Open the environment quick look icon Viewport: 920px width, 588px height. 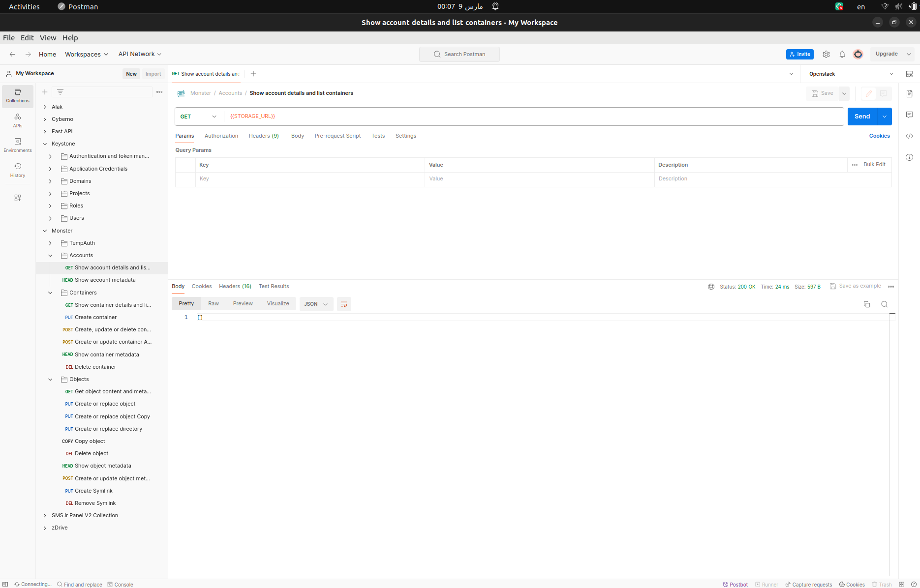(x=909, y=74)
